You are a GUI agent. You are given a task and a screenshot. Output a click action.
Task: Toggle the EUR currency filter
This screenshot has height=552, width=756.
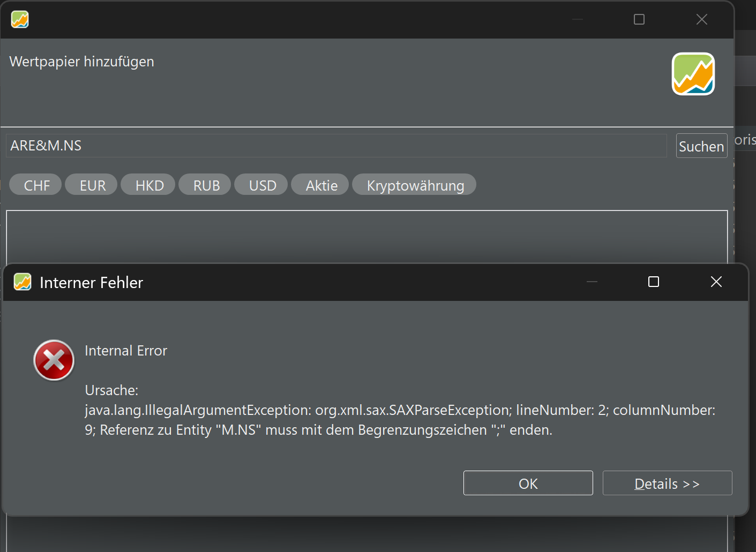coord(92,185)
